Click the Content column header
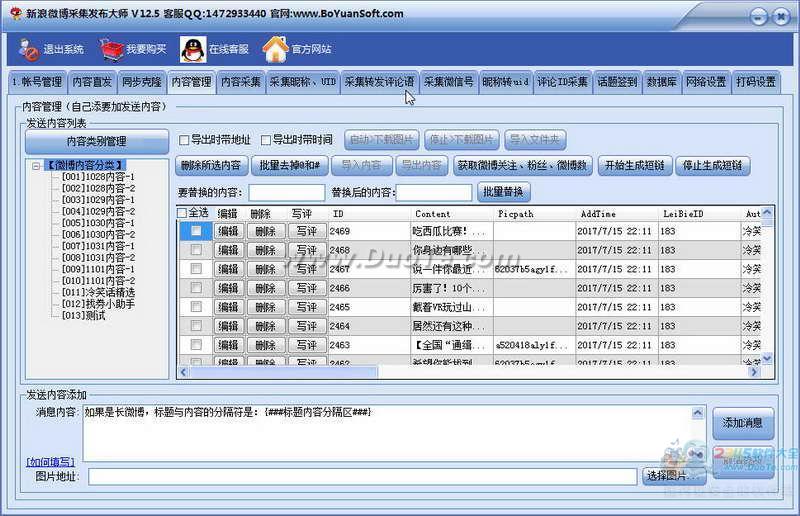Viewport: 800px width, 516px height. pos(433,214)
